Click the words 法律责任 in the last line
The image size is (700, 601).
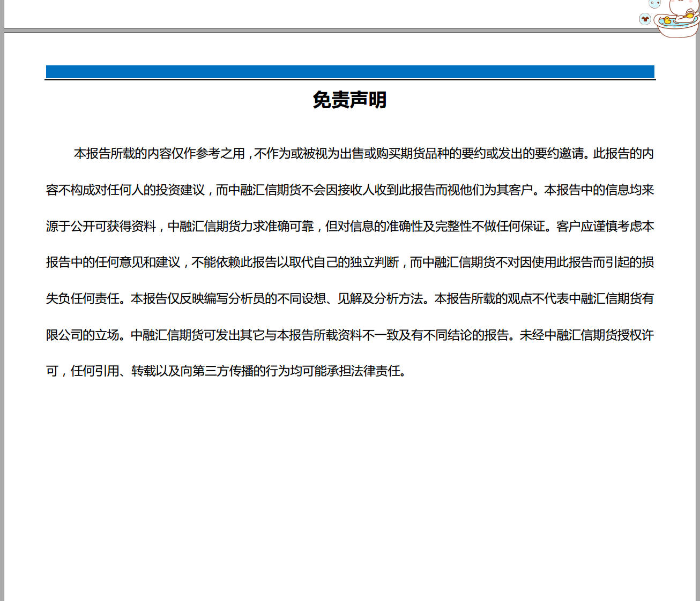click(x=382, y=371)
